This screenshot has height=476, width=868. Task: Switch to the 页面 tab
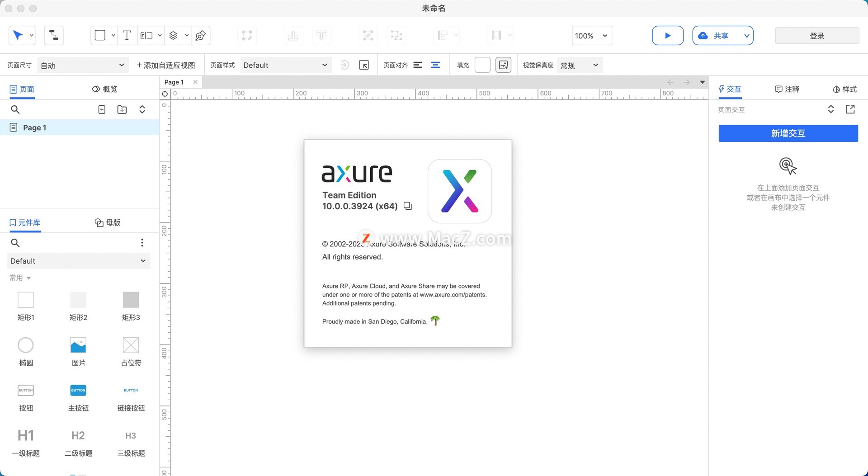click(22, 89)
